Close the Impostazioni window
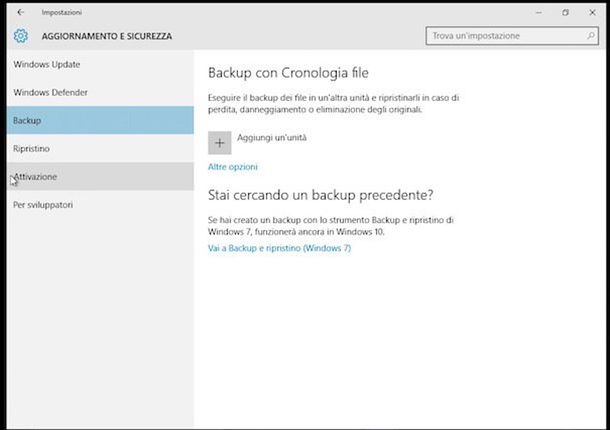The width and height of the screenshot is (610, 430). click(592, 12)
